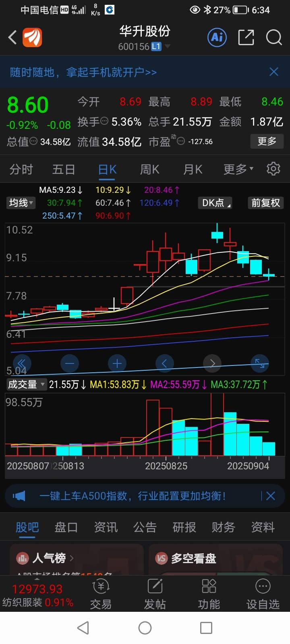Open the 更多 chart period dropdown
290x644 pixels.
238,169
